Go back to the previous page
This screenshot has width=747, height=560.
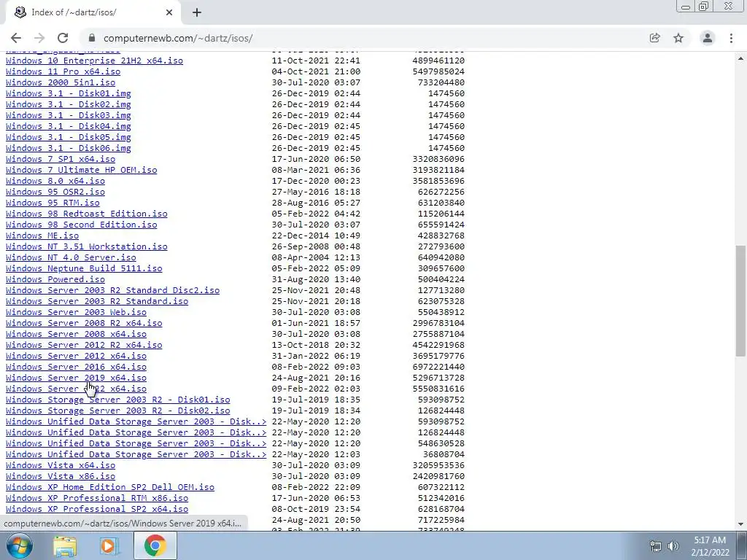[x=16, y=38]
